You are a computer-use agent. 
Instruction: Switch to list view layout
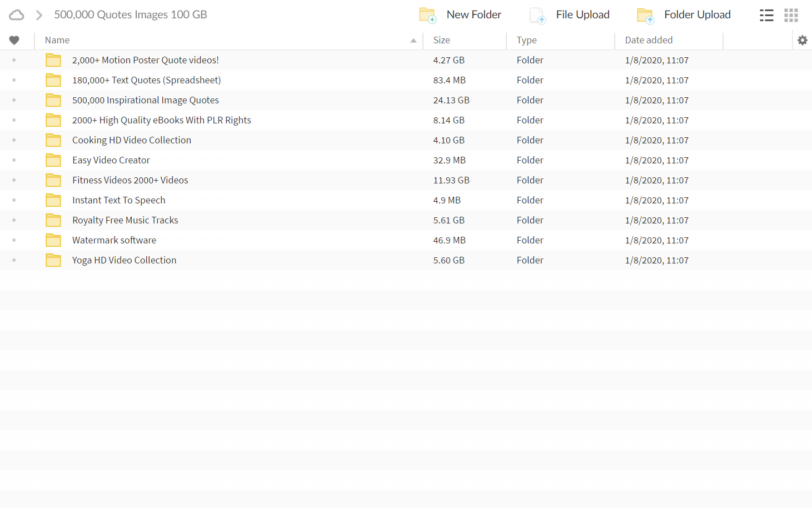[x=766, y=15]
